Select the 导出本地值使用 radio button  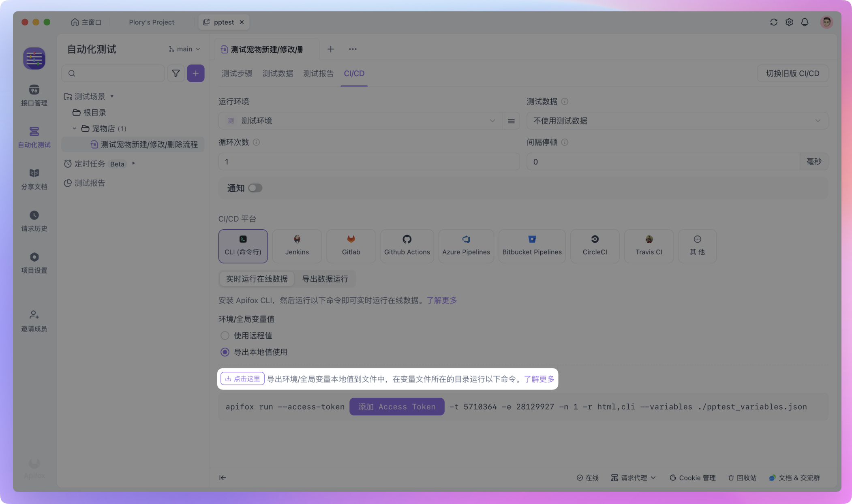click(x=225, y=352)
